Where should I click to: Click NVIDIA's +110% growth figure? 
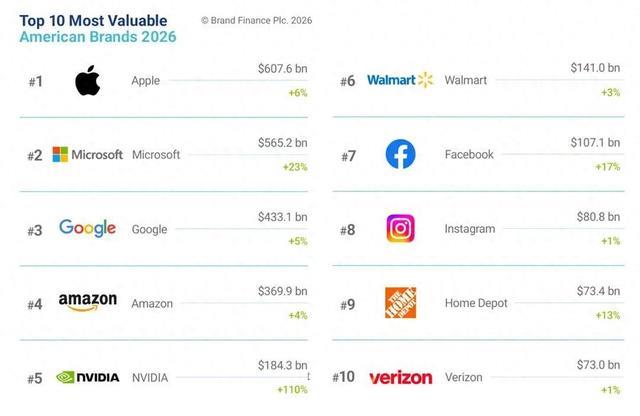point(292,388)
